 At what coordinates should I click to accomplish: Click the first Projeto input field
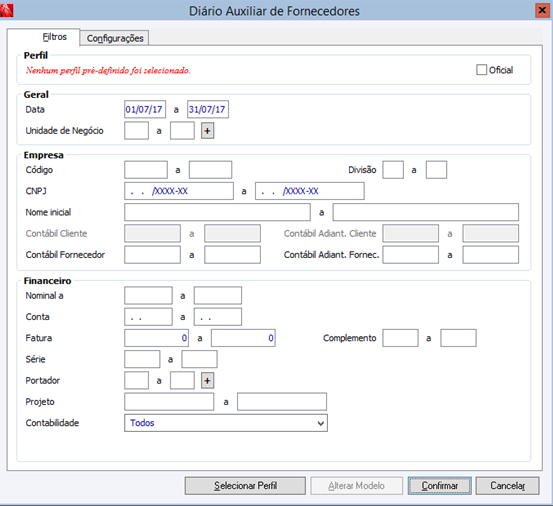(169, 402)
